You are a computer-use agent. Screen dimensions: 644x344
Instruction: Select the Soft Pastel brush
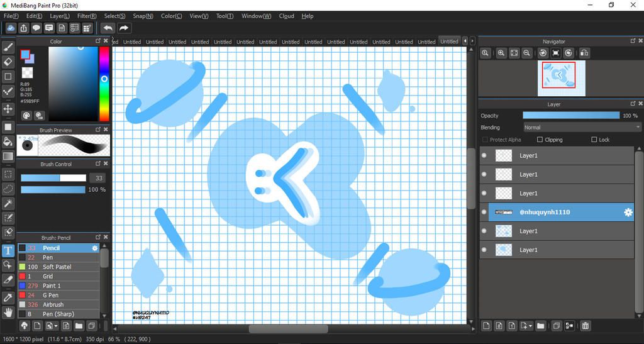pyautogui.click(x=58, y=267)
